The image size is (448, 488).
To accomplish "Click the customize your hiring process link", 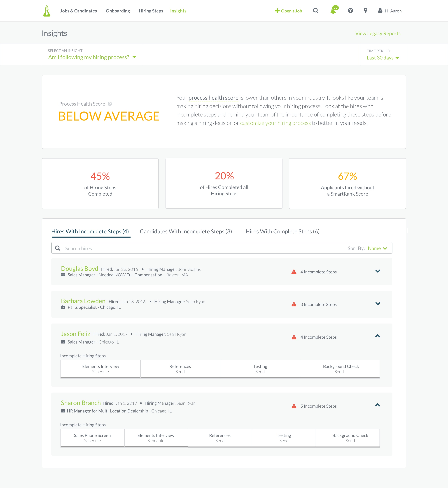I will coord(275,123).
